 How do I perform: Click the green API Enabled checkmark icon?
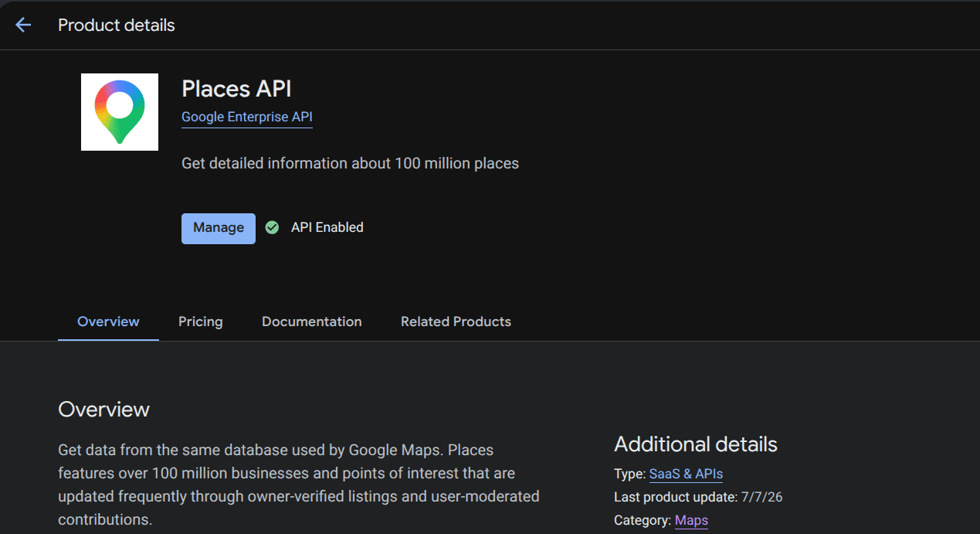coord(272,227)
